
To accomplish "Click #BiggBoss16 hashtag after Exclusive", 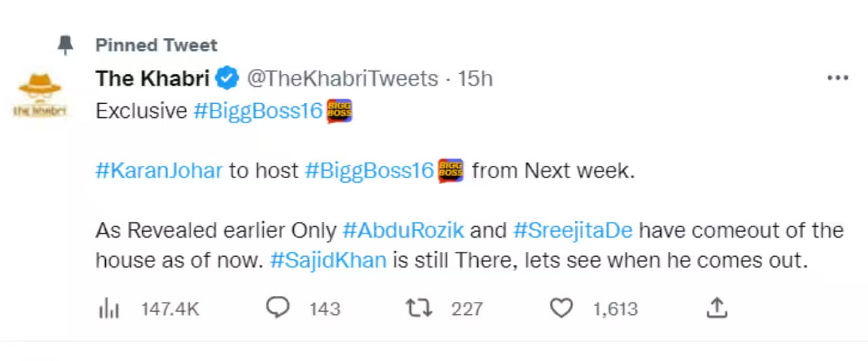I will tap(258, 110).
